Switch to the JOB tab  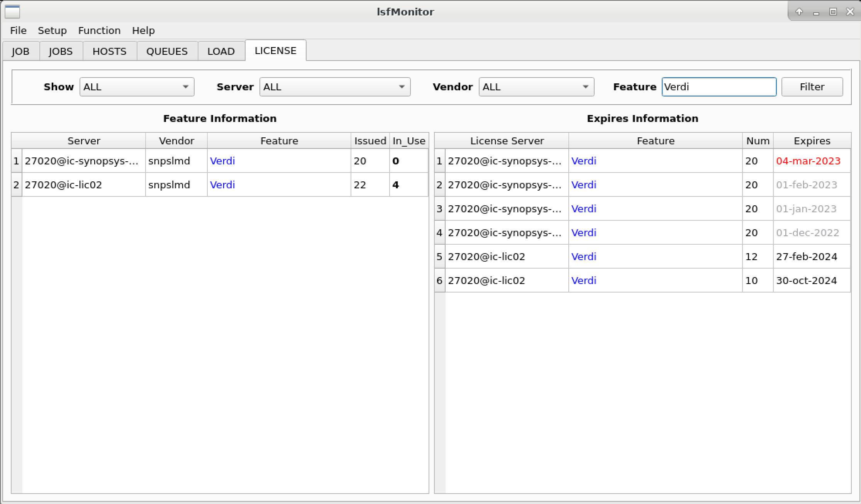(x=21, y=51)
